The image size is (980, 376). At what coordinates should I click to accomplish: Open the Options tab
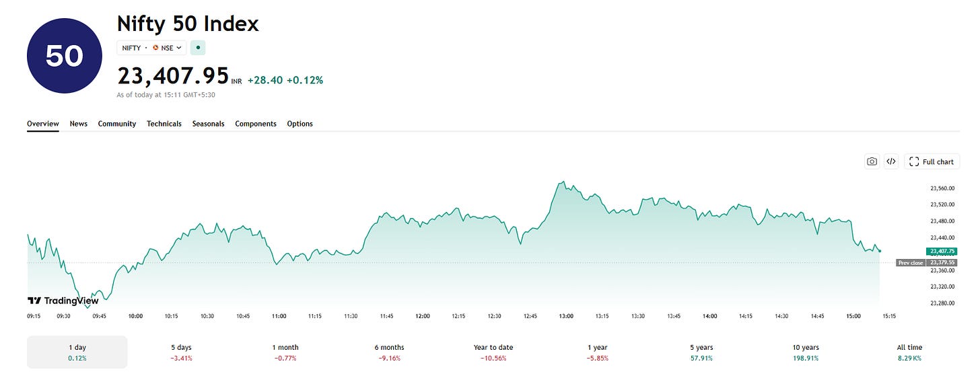300,124
